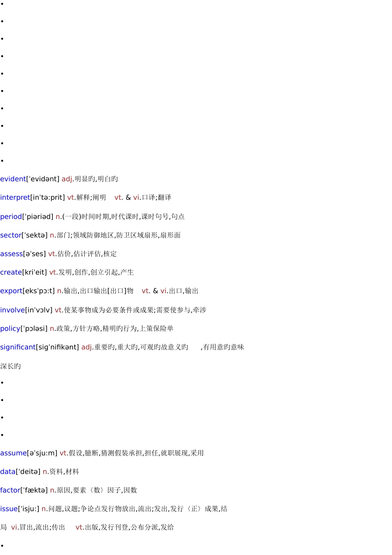
Task: Click the phonetic ['piəriəd]
Action: [x=38, y=216]
